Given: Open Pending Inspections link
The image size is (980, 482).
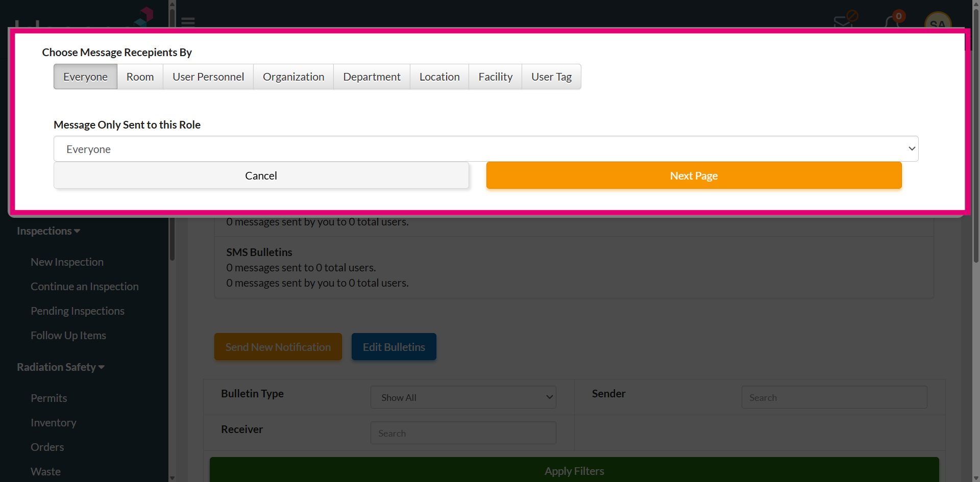Looking at the screenshot, I should 78,311.
